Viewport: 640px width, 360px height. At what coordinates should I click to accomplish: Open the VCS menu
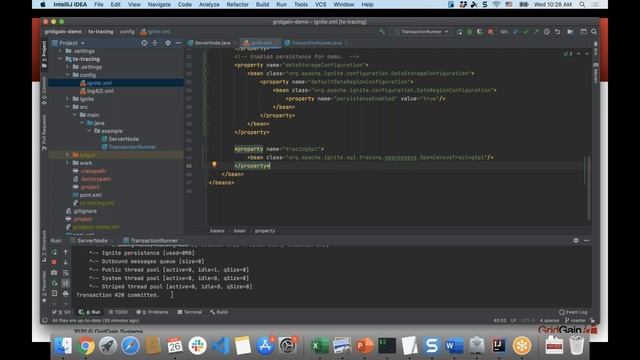(320, 4)
